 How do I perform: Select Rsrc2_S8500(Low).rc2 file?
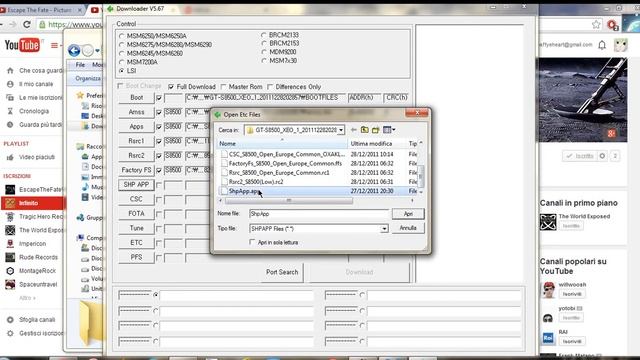tap(256, 182)
